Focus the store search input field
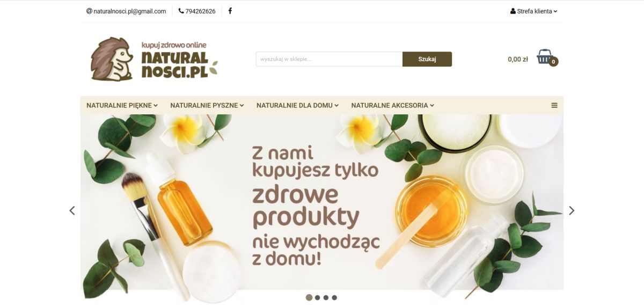The width and height of the screenshot is (644, 307). (329, 59)
